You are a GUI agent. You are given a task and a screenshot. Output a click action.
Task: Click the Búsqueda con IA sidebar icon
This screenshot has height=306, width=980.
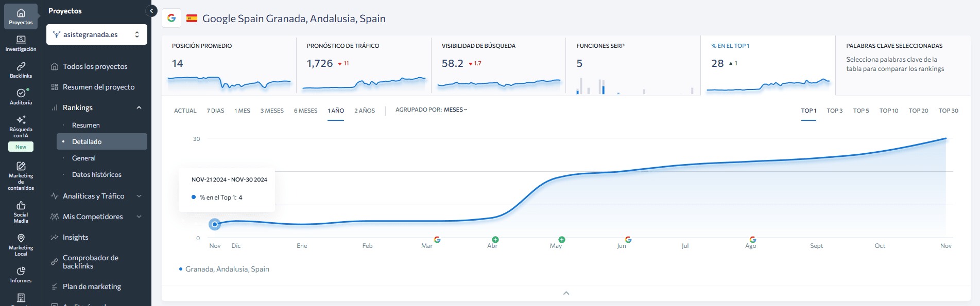(x=21, y=126)
